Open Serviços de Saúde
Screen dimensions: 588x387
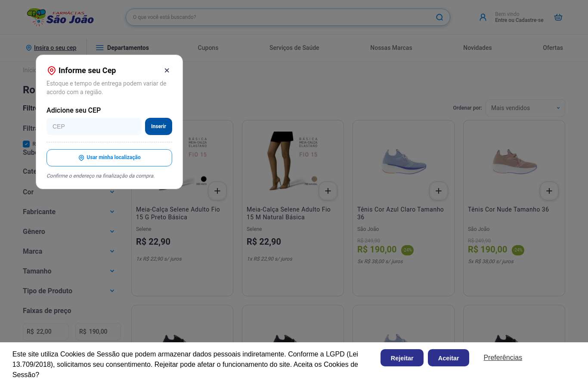pyautogui.click(x=294, y=48)
